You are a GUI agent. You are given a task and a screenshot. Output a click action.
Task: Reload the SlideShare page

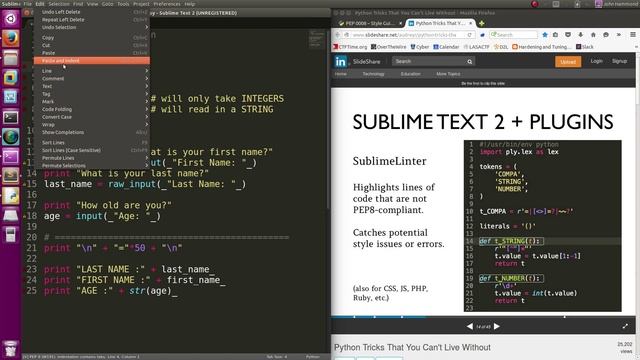click(470, 35)
